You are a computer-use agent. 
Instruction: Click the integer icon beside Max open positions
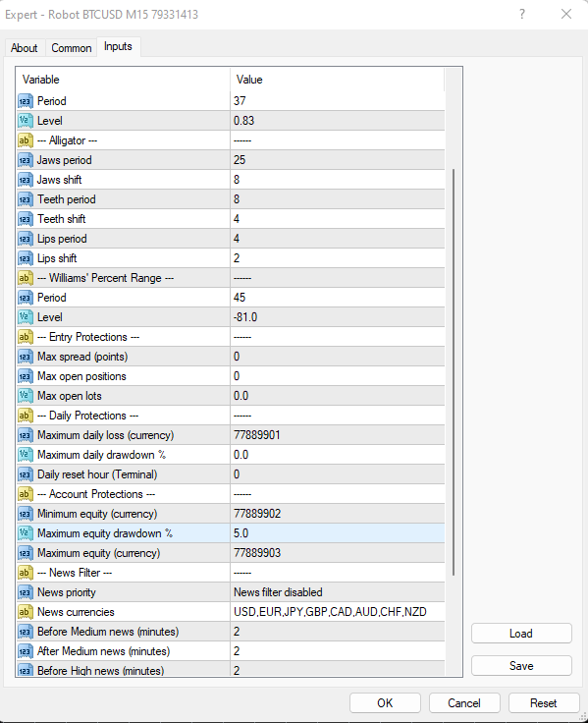(x=26, y=376)
